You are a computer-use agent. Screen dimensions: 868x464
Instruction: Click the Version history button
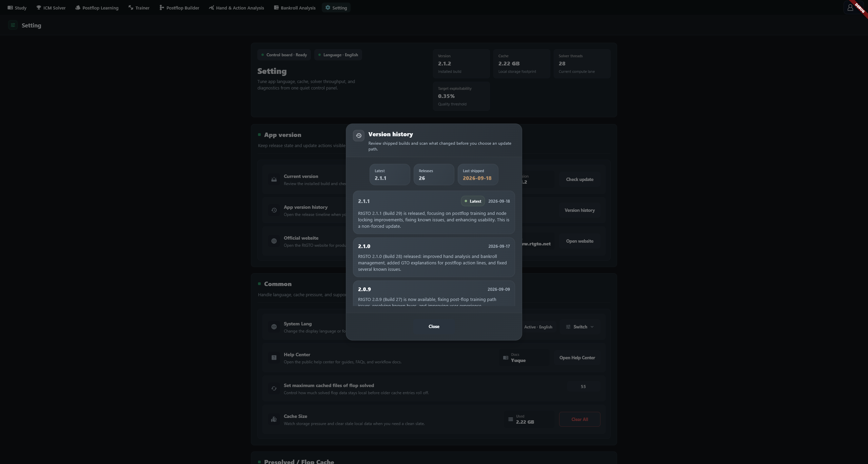coord(580,210)
